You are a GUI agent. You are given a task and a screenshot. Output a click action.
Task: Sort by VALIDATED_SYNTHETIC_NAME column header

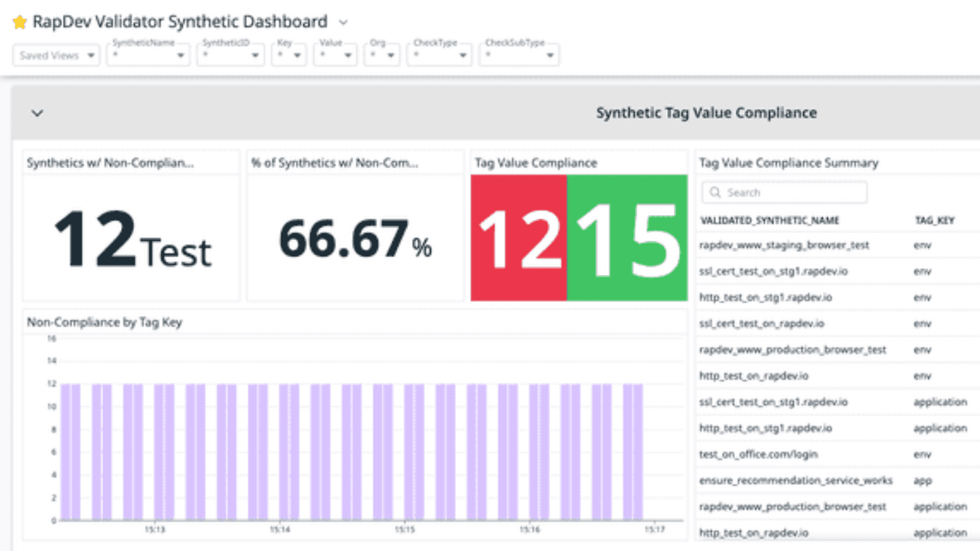(769, 220)
